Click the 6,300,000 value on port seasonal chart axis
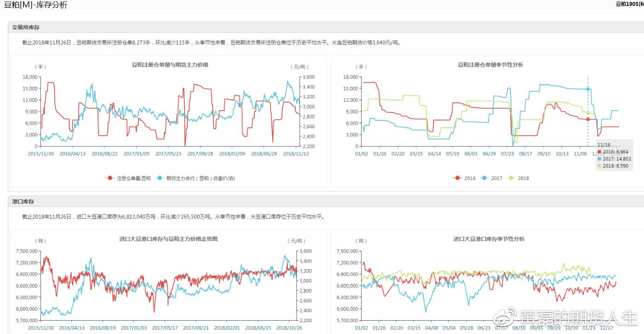Image resolution: width=644 pixels, height=334 pixels. coord(347,297)
